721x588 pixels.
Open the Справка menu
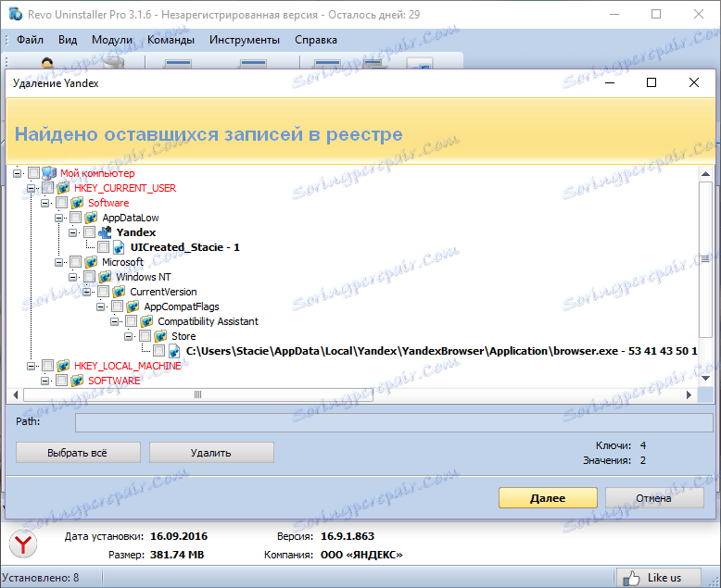pyautogui.click(x=315, y=40)
